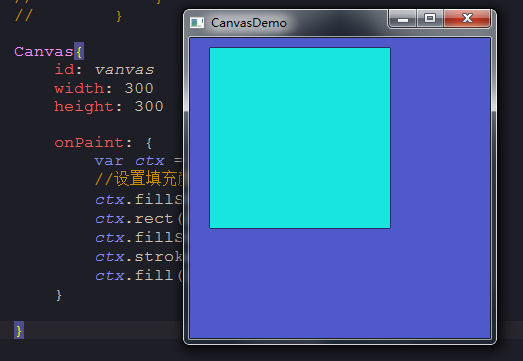Close the CanvasDemo window
This screenshot has width=523, height=361.
[x=467, y=19]
